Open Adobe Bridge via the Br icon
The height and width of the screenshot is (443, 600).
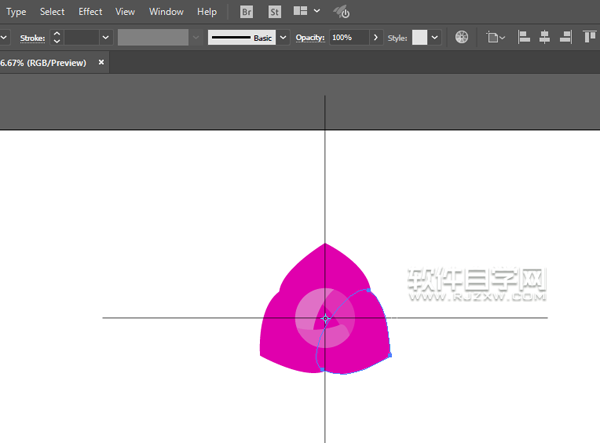[x=247, y=12]
